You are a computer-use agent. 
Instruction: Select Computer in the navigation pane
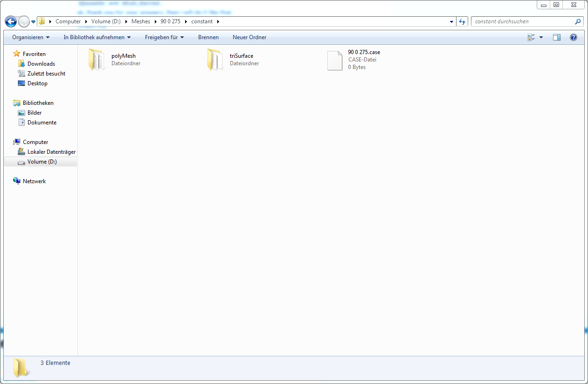click(35, 142)
